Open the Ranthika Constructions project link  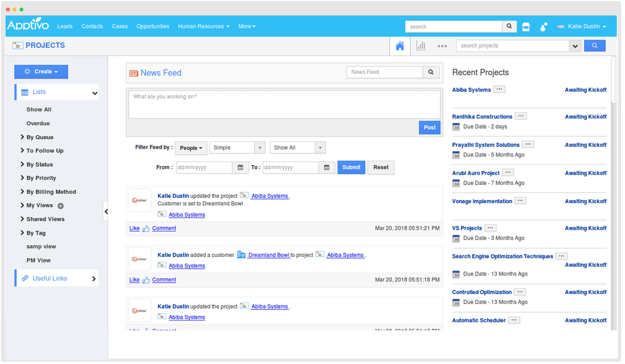pos(482,117)
